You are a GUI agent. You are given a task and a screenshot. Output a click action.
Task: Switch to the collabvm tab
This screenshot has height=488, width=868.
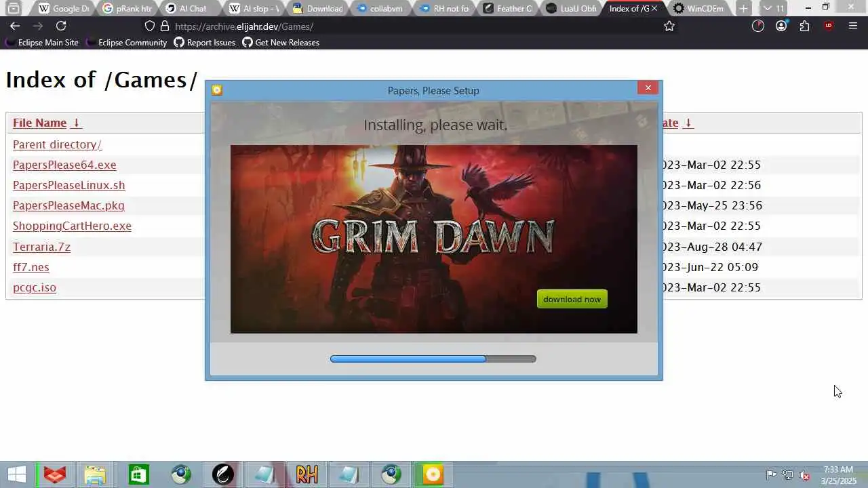(x=380, y=8)
